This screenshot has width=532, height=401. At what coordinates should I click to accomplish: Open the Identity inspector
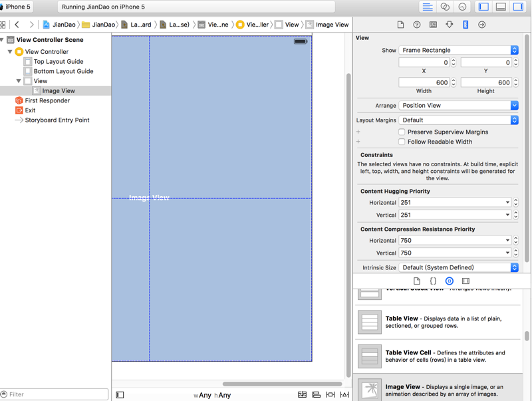point(434,25)
